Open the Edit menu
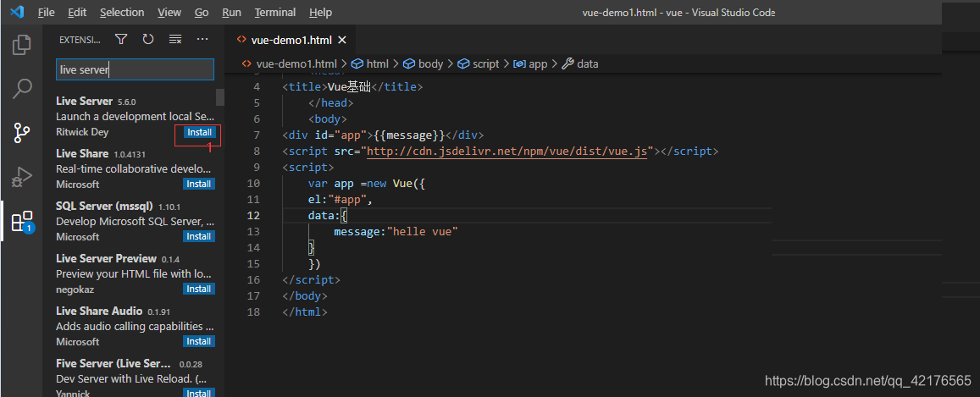The height and width of the screenshot is (397, 980). pos(77,13)
